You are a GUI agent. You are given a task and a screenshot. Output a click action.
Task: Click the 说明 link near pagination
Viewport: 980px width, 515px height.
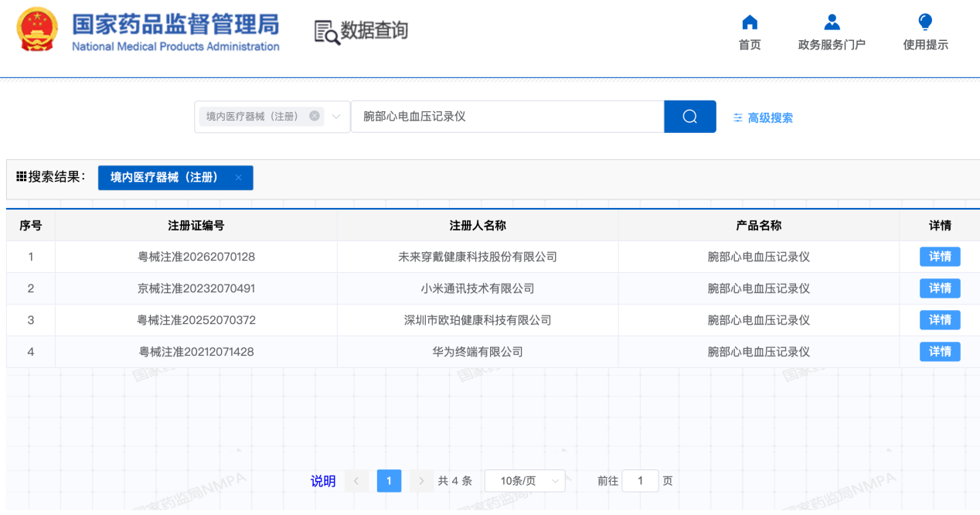point(323,481)
